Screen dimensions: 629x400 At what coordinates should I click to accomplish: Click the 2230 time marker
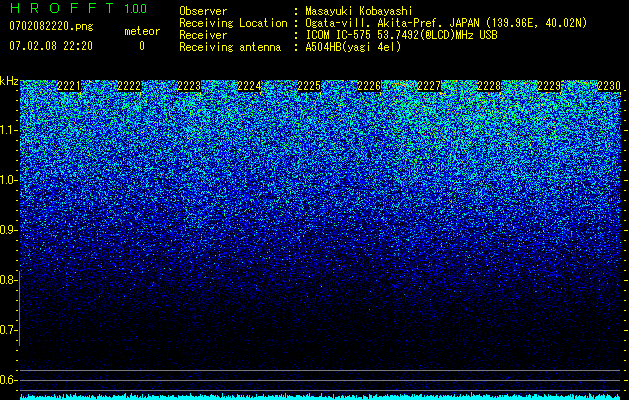(609, 86)
